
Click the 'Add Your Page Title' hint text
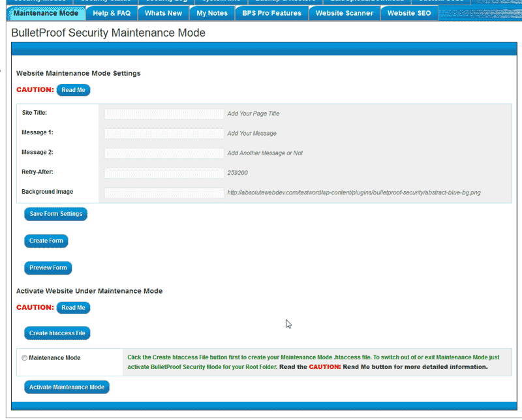pyautogui.click(x=253, y=113)
